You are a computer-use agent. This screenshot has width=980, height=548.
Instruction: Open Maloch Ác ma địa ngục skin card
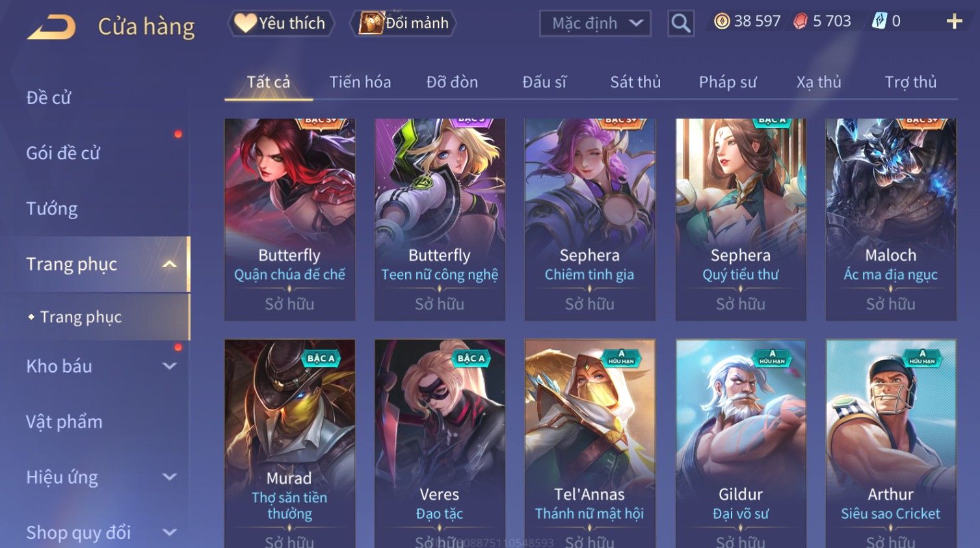(x=891, y=219)
